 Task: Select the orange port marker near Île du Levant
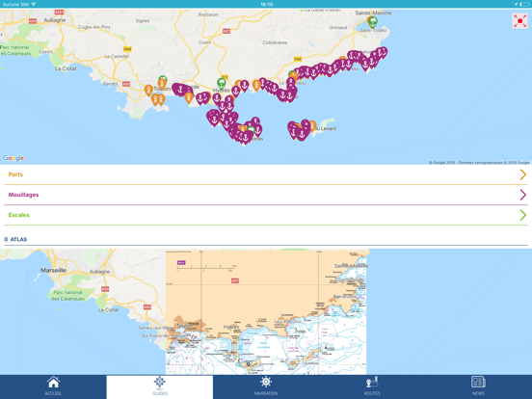312,126
